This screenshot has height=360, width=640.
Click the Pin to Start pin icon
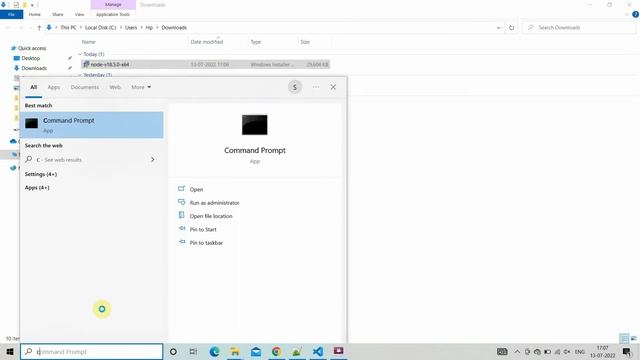pyautogui.click(x=182, y=229)
